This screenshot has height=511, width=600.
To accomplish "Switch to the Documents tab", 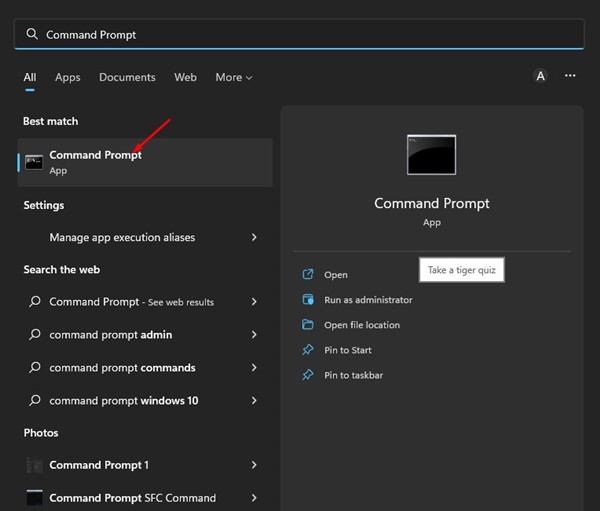I will 127,77.
